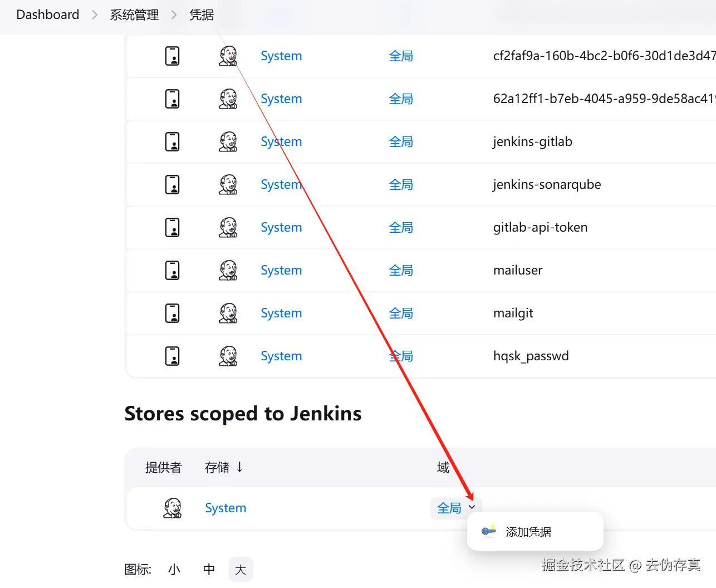This screenshot has width=716, height=588.
Task: Click credential type icon in mailgit row
Action: pyautogui.click(x=173, y=313)
